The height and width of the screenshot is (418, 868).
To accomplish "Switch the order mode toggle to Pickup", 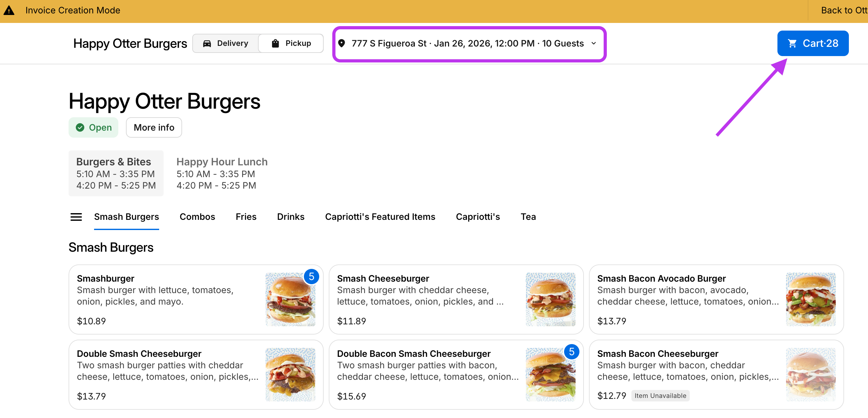I will click(x=291, y=43).
